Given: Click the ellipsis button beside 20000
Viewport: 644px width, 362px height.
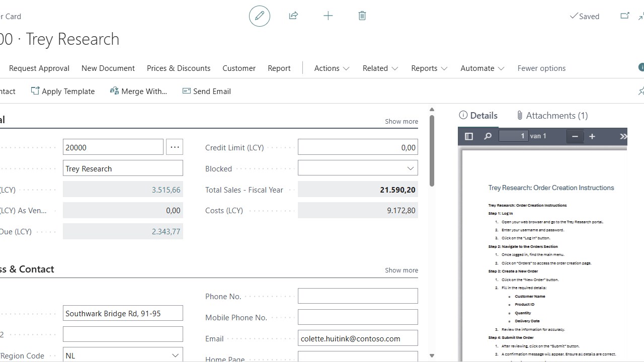Looking at the screenshot, I should coord(175,147).
